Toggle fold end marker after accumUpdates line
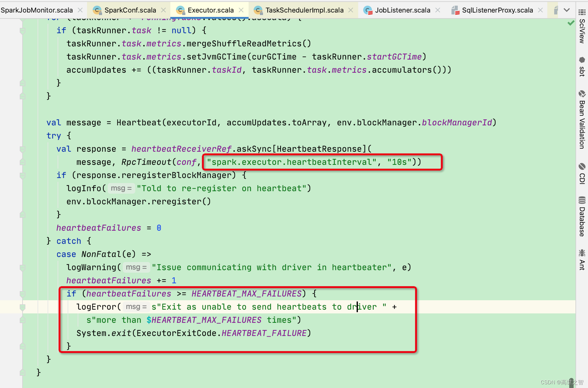Image resolution: width=588 pixels, height=388 pixels. pos(23,83)
